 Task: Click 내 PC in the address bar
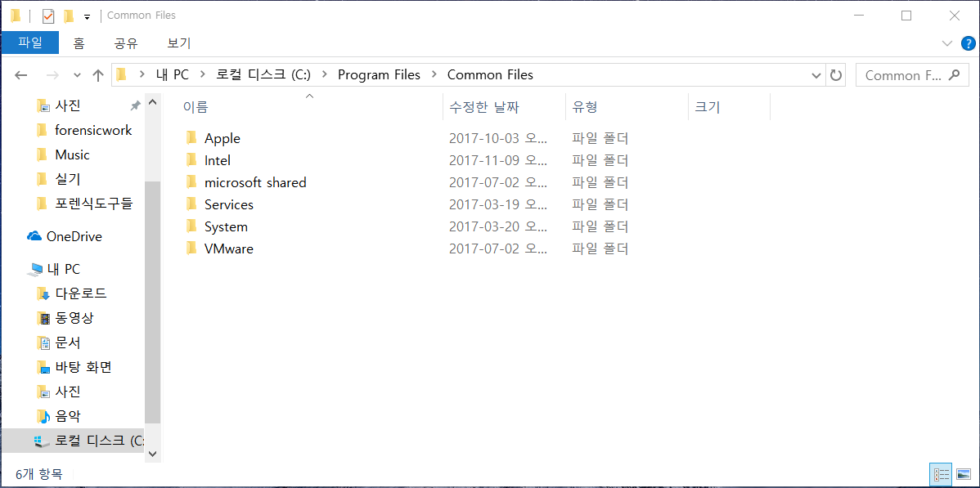coord(173,75)
